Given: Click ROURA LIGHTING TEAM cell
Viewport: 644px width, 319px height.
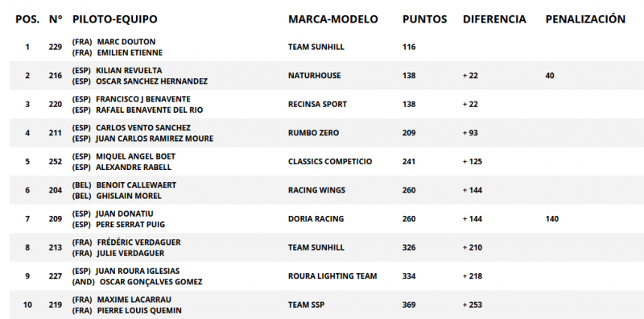Looking at the screenshot, I should point(332,276).
